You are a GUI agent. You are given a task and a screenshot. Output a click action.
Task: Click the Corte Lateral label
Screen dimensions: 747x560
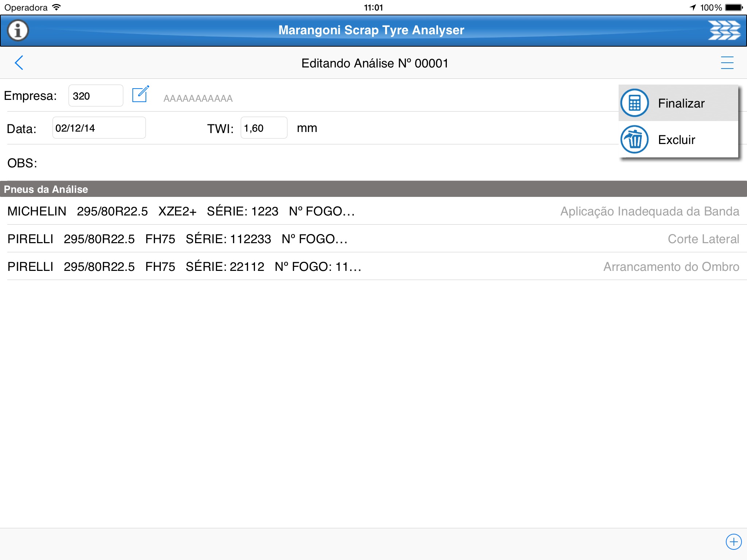pos(703,239)
